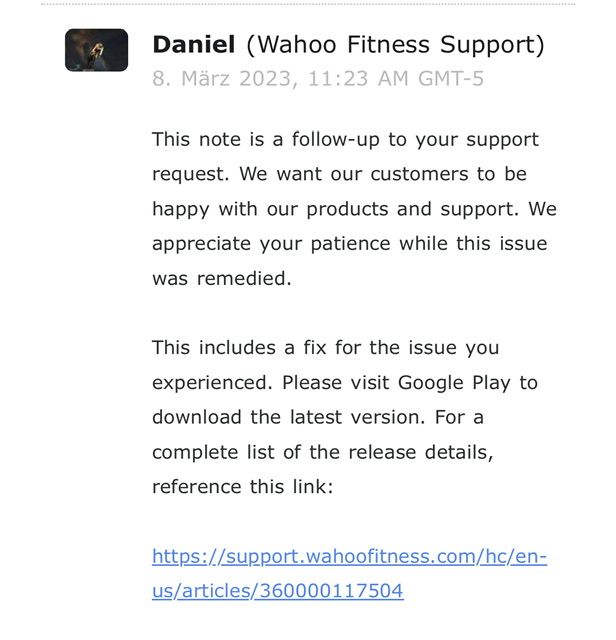Click the sender name Daniel
The image size is (616, 640).
point(193,44)
